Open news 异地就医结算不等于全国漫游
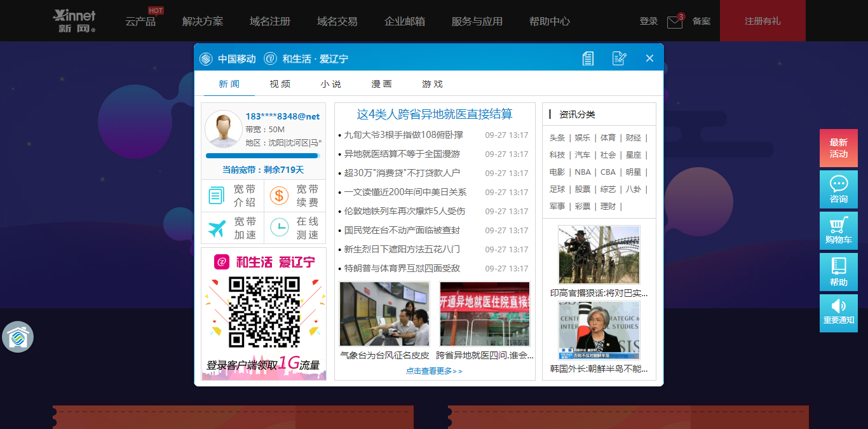The image size is (868, 429). click(402, 154)
